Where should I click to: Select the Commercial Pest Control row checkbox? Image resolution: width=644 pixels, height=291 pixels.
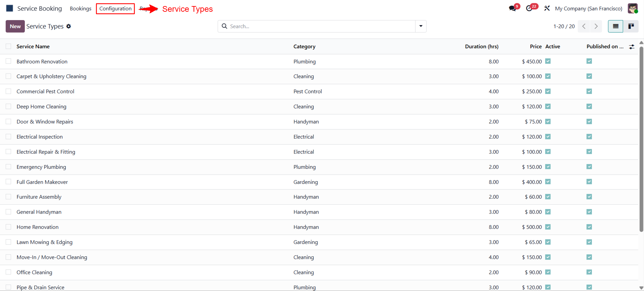click(8, 91)
